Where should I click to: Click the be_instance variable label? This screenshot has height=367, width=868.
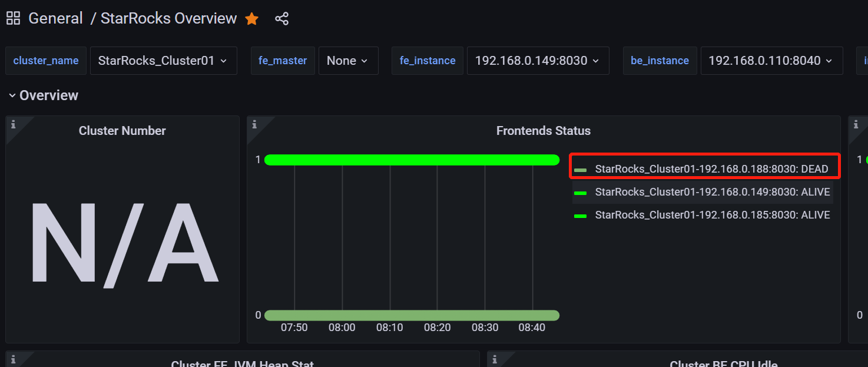point(660,61)
